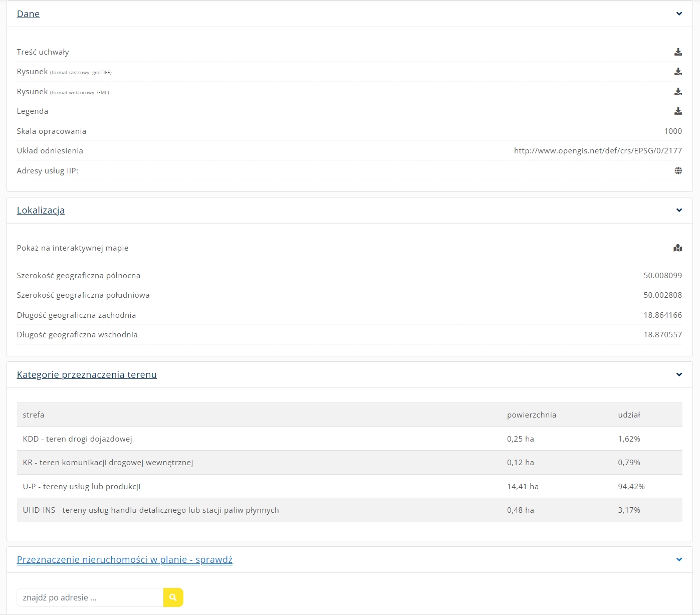This screenshot has width=700, height=615.
Task: Click the Kategorie przeznaczenia terenu heading
Action: point(87,375)
